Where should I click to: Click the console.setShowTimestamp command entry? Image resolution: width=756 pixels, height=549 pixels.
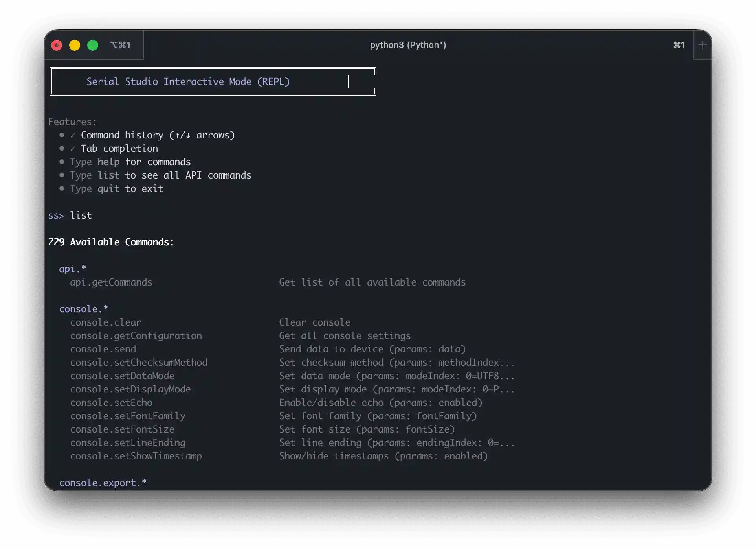[136, 456]
